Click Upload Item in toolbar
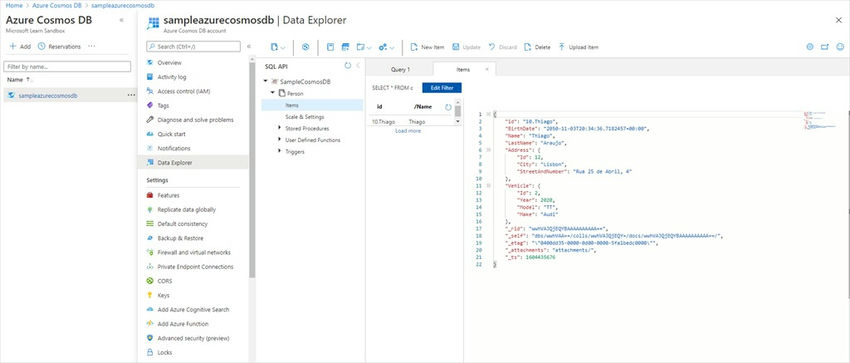 coord(578,47)
